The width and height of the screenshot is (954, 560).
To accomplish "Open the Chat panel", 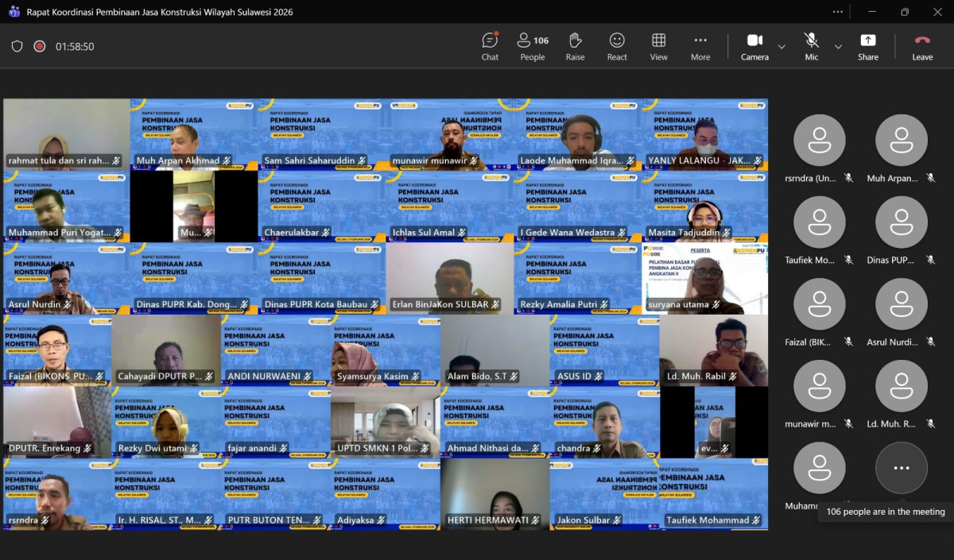I will (x=490, y=46).
